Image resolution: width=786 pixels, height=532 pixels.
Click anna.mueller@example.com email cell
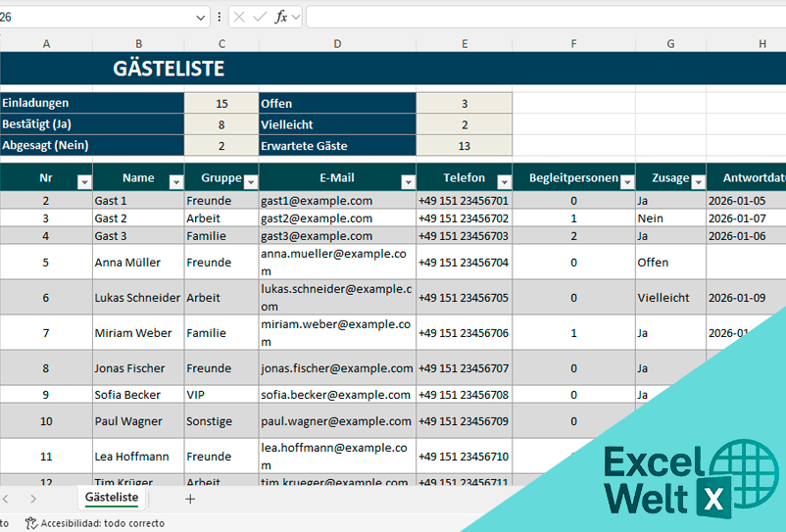click(x=337, y=262)
